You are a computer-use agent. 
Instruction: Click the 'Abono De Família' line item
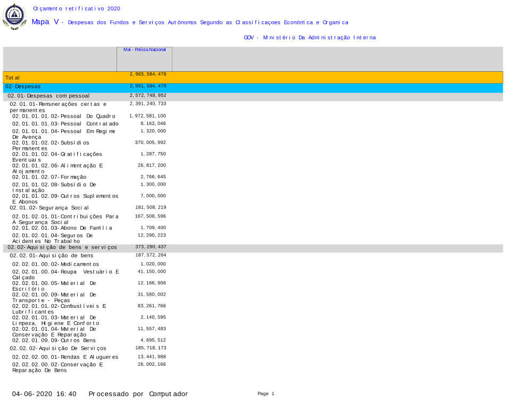click(x=62, y=228)
